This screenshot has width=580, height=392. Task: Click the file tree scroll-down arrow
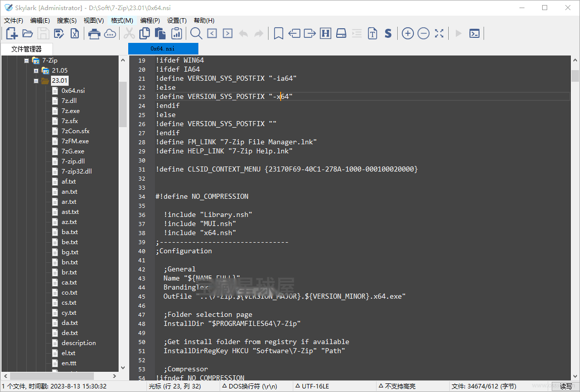coord(123,368)
